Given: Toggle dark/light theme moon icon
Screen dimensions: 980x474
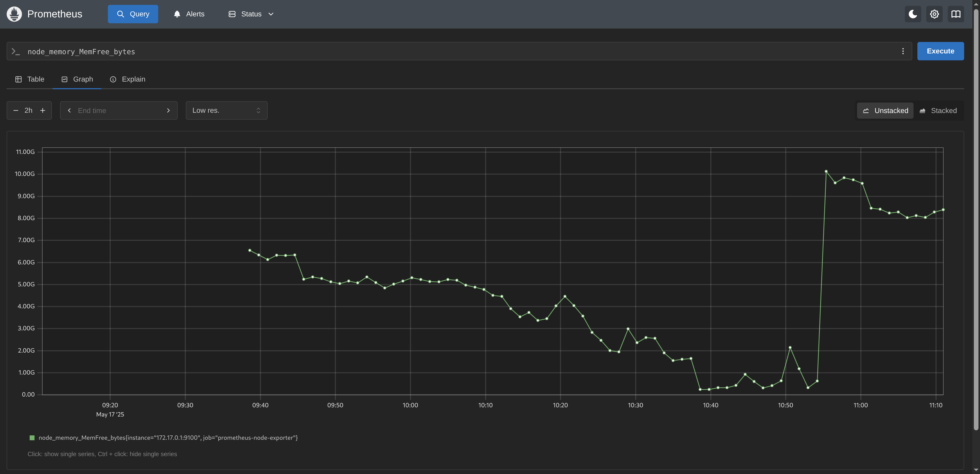Looking at the screenshot, I should coord(913,14).
